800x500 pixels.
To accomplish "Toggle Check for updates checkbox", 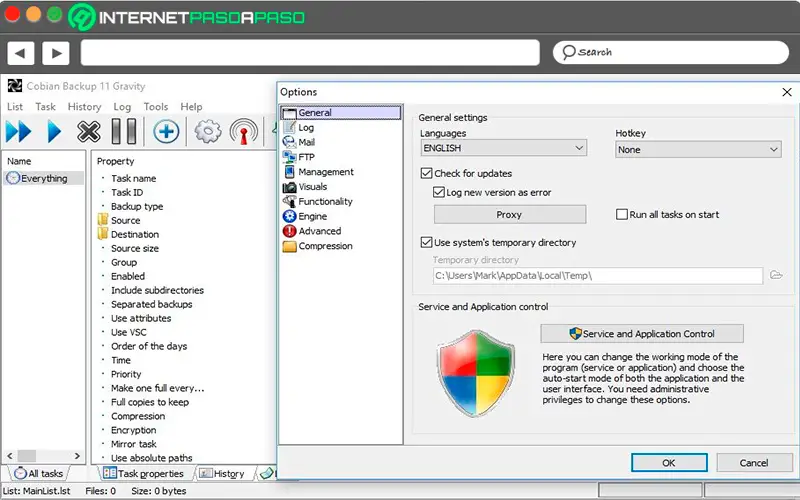I will point(427,173).
